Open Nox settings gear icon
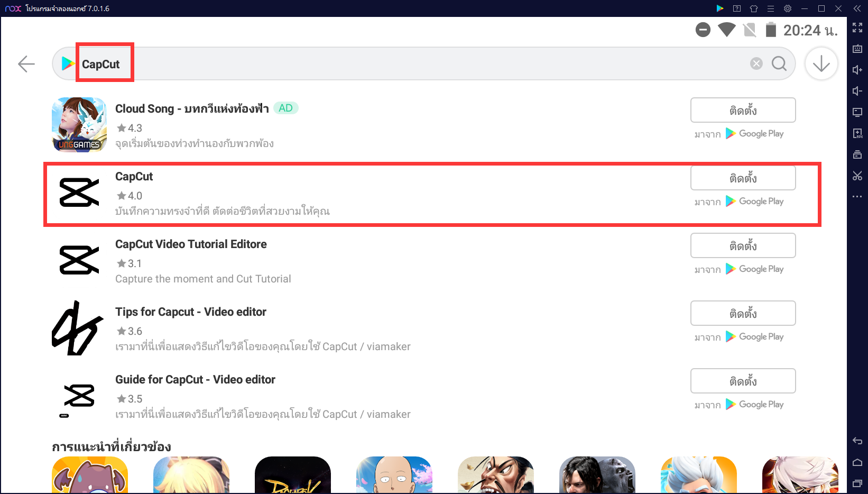This screenshot has width=868, height=494. 788,8
